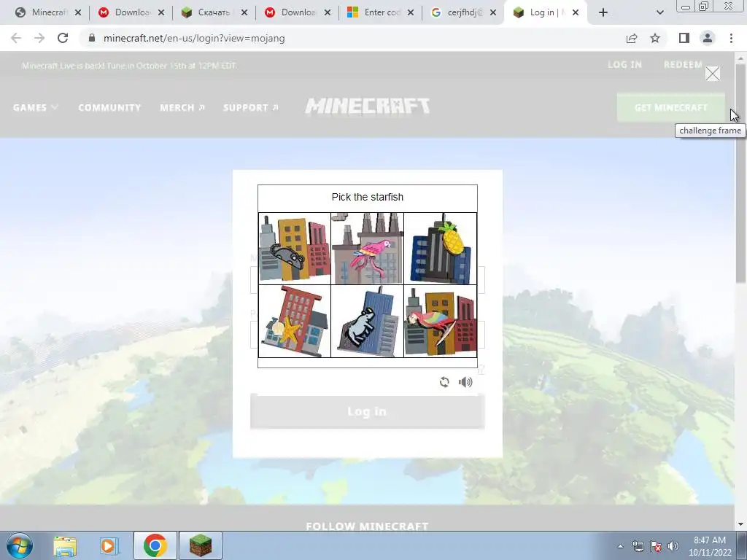The width and height of the screenshot is (747, 560).
Task: Open the network tray icon
Action: [638, 546]
